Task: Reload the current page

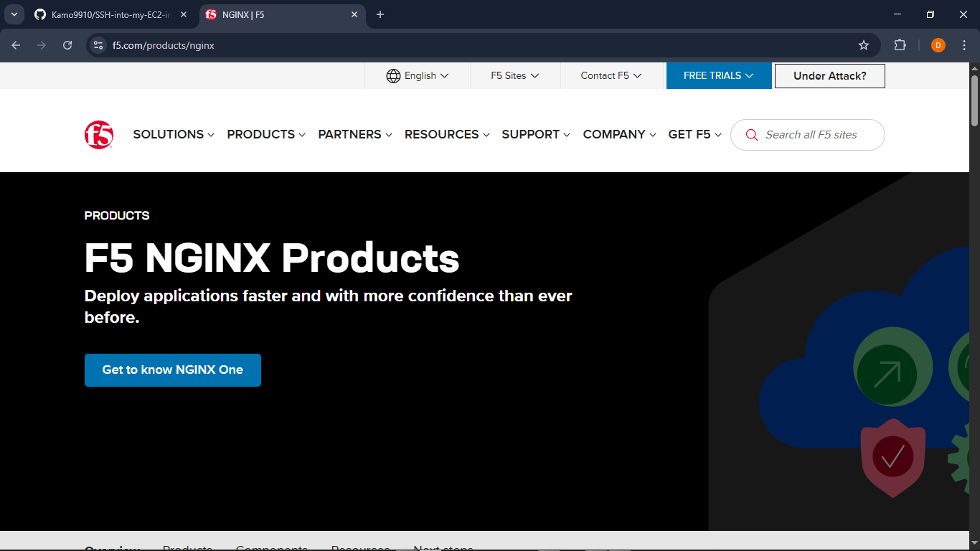Action: [x=67, y=44]
